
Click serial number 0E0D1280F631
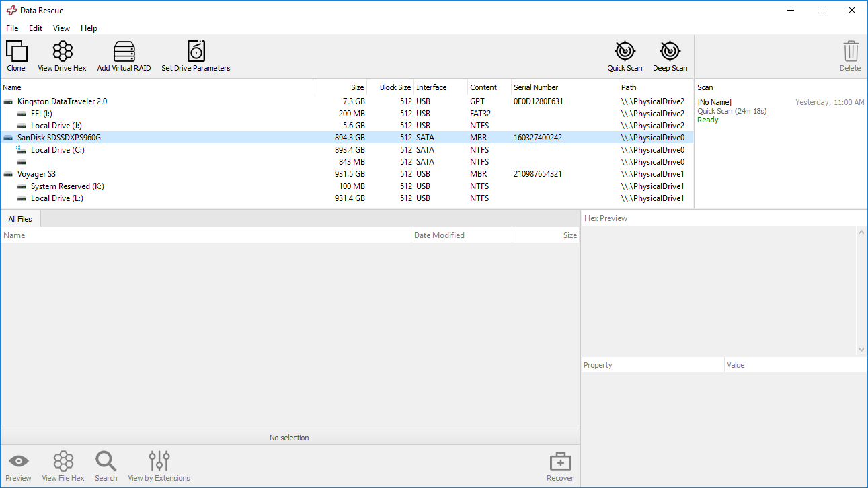click(x=539, y=101)
